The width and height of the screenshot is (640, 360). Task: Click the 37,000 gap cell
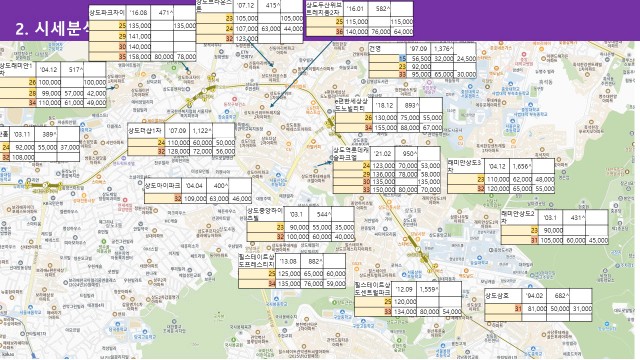(69, 147)
